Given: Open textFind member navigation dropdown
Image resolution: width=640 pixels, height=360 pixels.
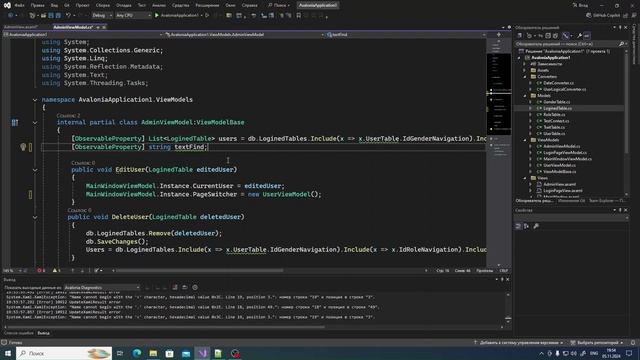Looking at the screenshot, I should [406, 35].
